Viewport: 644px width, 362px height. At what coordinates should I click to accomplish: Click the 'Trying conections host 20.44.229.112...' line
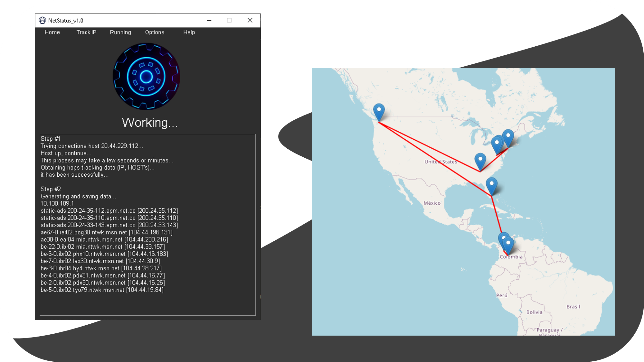92,146
